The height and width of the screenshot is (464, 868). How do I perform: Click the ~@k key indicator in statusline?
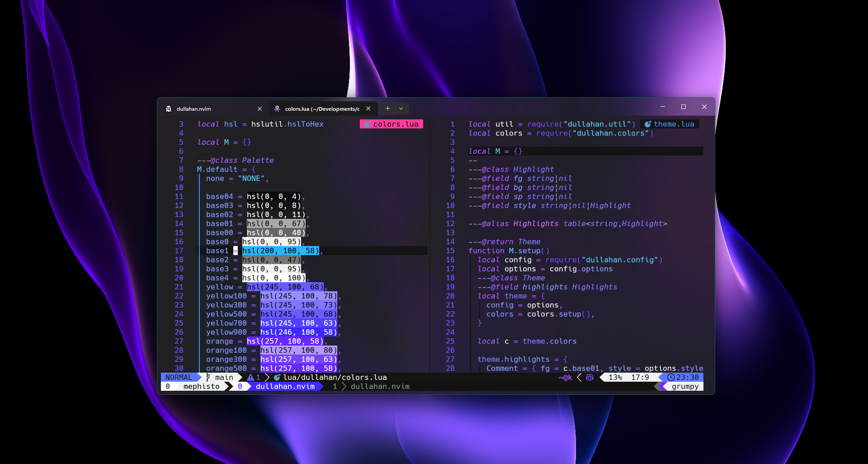click(x=566, y=377)
